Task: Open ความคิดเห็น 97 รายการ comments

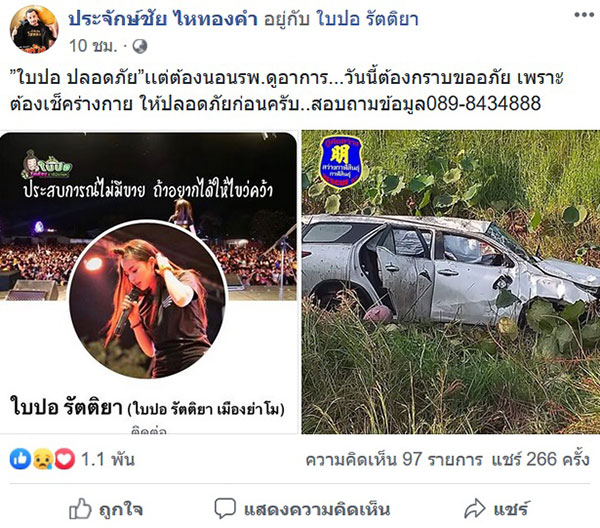Action: 394,459
